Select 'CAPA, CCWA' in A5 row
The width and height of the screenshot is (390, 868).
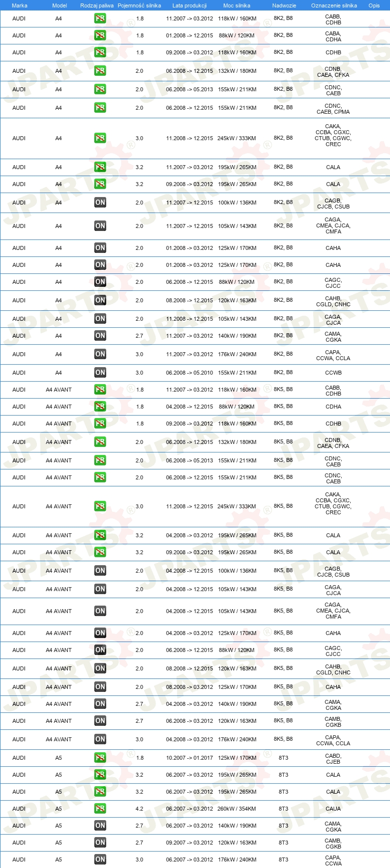333,861
